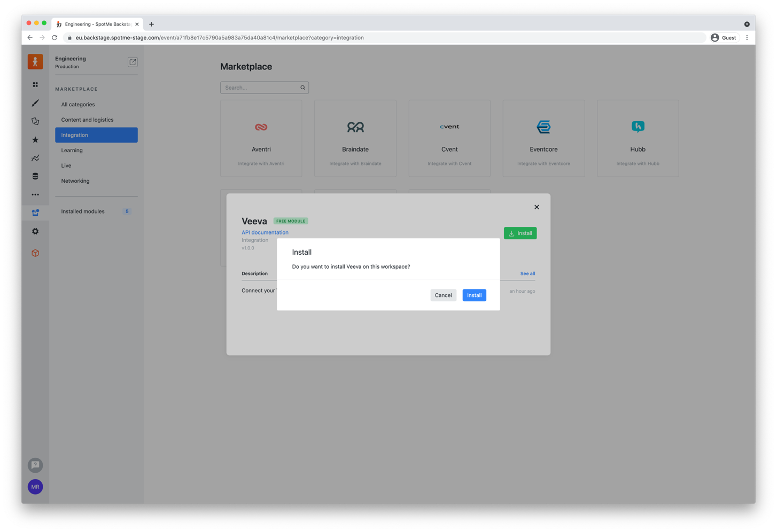Open workspace in new window icon

click(x=133, y=62)
